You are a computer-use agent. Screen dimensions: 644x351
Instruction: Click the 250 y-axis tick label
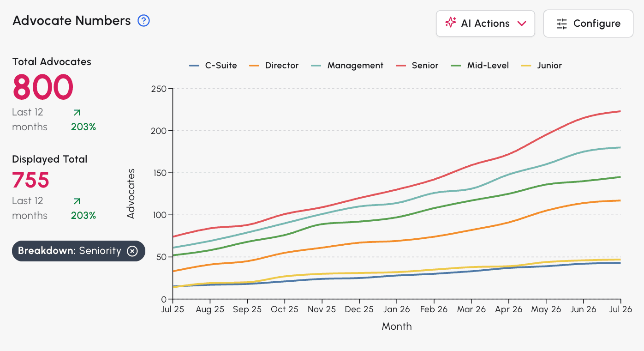point(158,89)
